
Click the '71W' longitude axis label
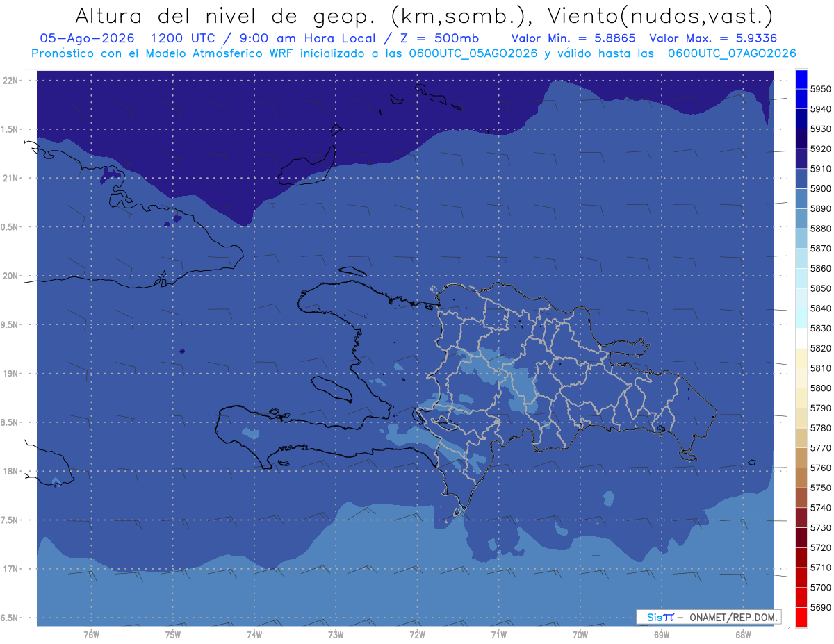pyautogui.click(x=498, y=635)
